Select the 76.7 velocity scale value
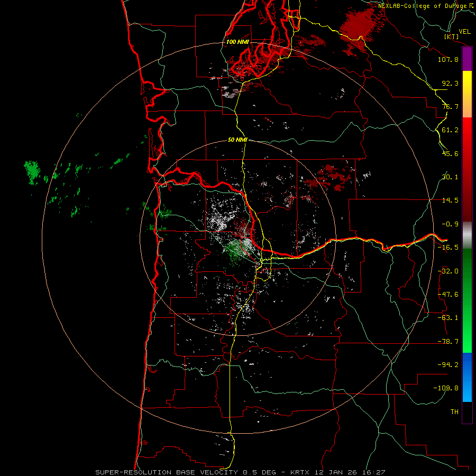 450,106
